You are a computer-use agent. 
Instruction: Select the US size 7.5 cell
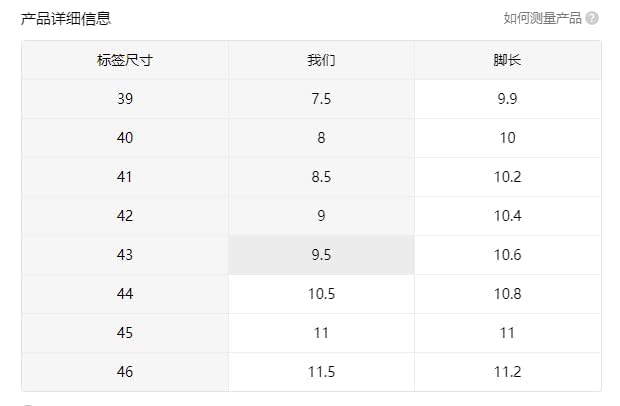(321, 99)
